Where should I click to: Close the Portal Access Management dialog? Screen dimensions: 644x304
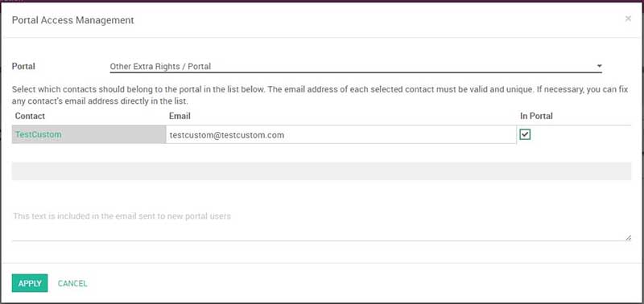pos(628,18)
